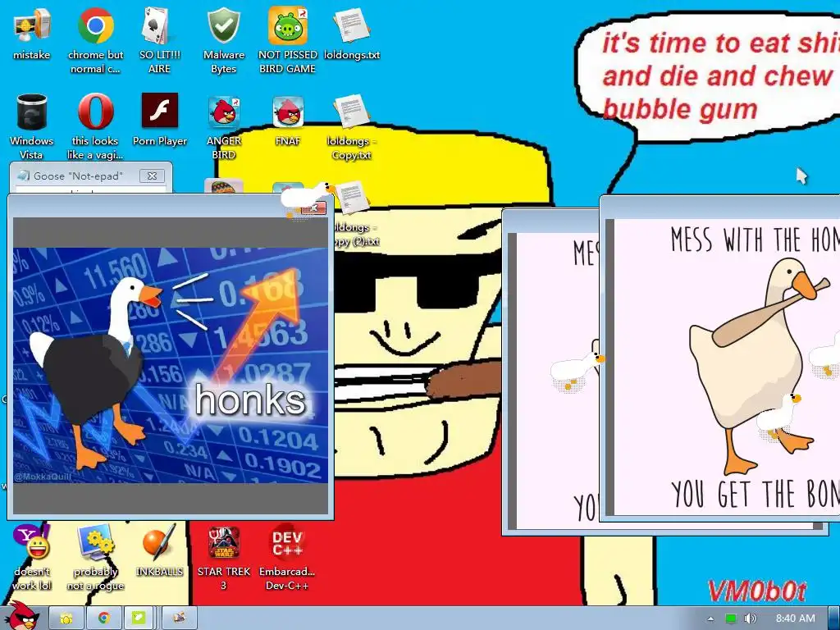Launch 'chrome but normal c...' Chrome shortcut
This screenshot has width=840, height=630.
[x=95, y=40]
